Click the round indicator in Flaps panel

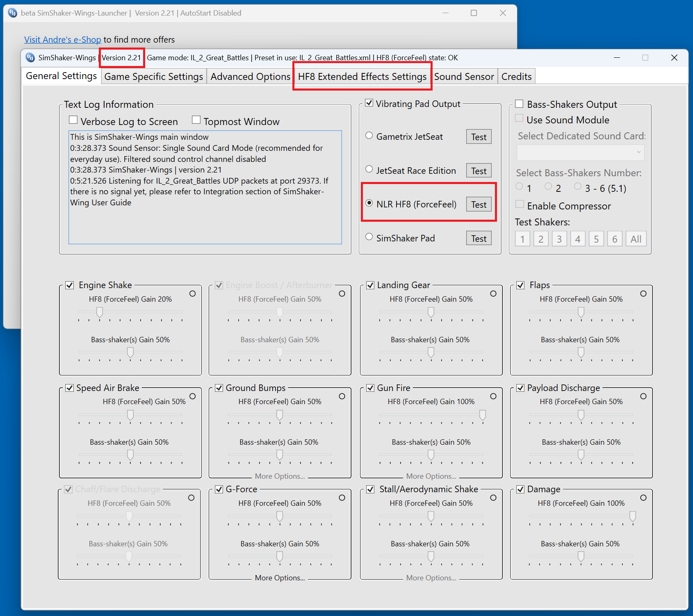pyautogui.click(x=643, y=294)
